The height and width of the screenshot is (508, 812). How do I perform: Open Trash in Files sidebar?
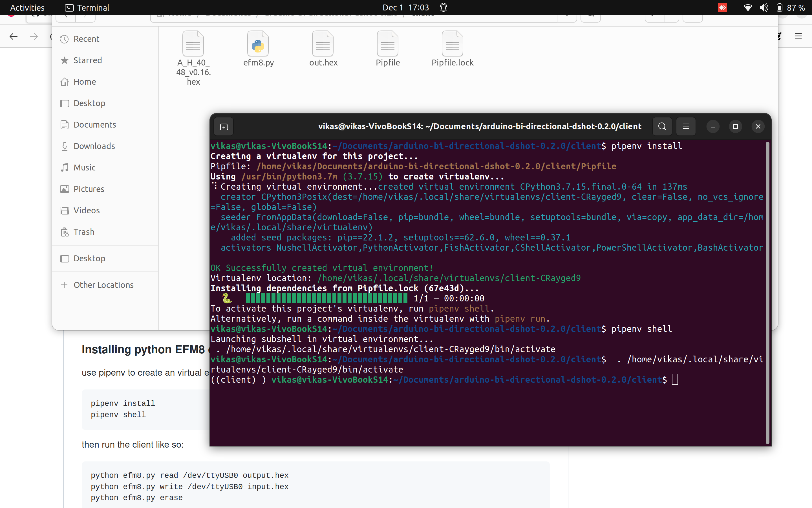coord(105,232)
